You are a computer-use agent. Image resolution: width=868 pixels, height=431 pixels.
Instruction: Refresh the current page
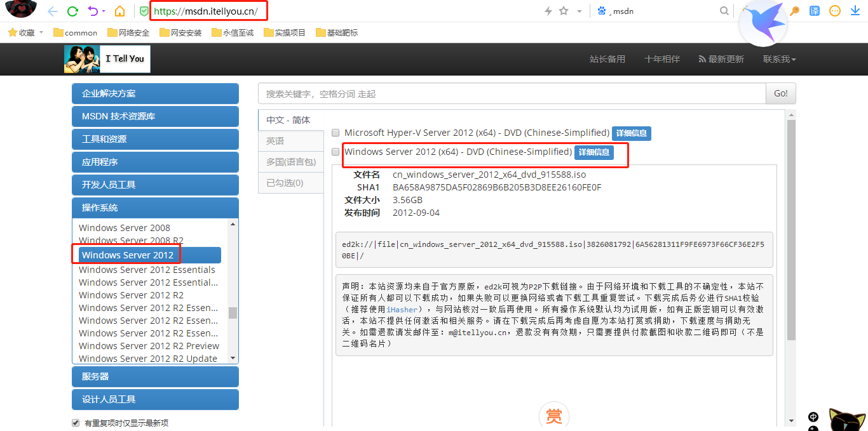point(72,11)
